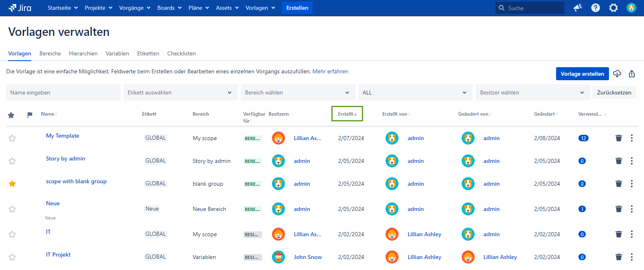Image resolution: width=644 pixels, height=270 pixels.
Task: Click the export share icon
Action: [631, 74]
